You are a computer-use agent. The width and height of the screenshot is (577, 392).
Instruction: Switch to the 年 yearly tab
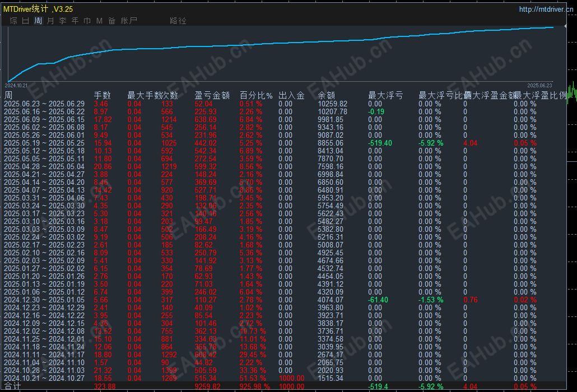pos(75,21)
